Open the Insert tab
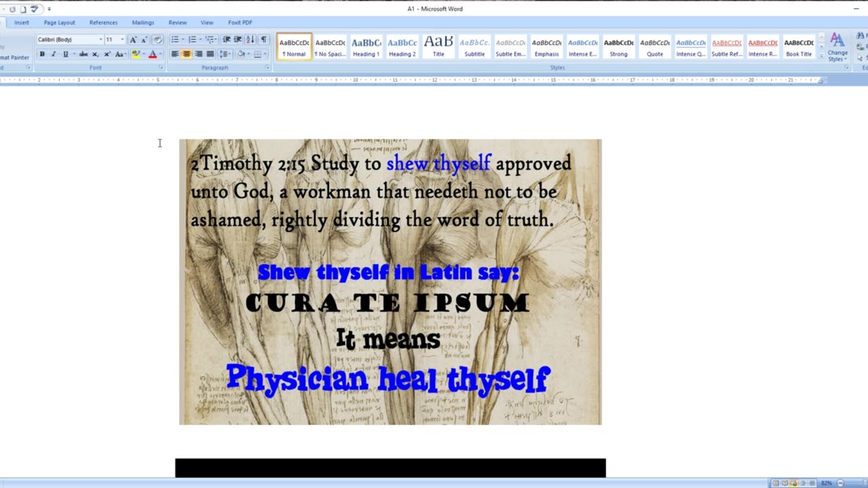This screenshot has height=488, width=868. [22, 22]
